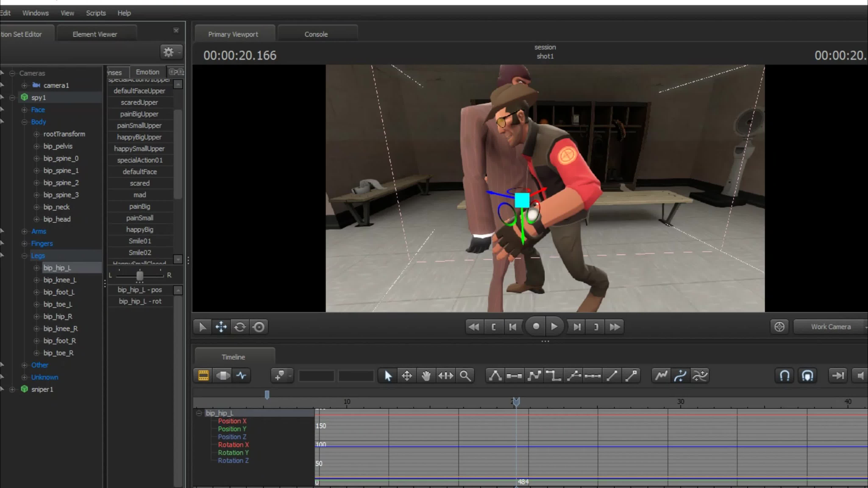Screen dimensions: 868x488
Task: Switch to the Graph Editor mode
Action: click(x=241, y=375)
